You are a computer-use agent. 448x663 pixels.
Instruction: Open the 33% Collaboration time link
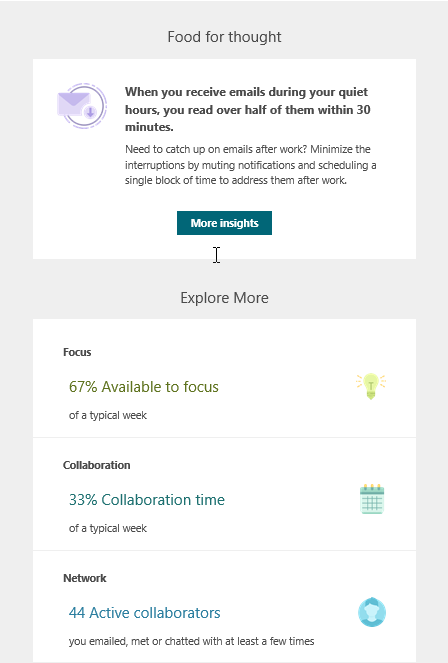click(147, 500)
